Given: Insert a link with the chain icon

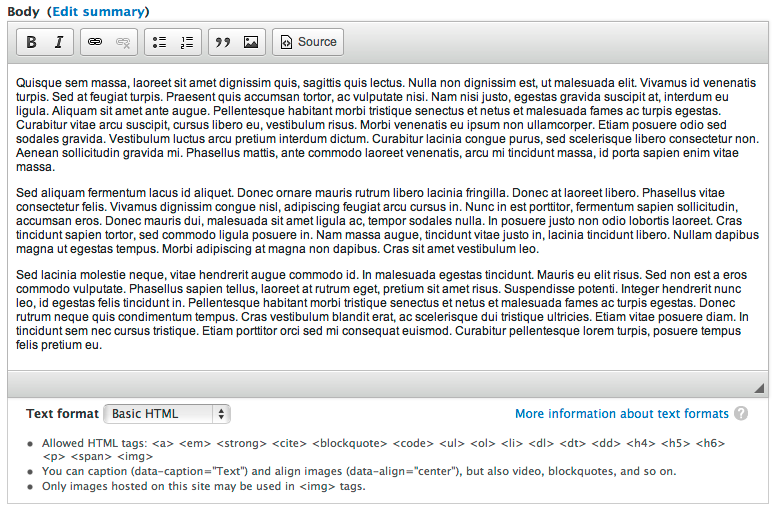Looking at the screenshot, I should point(95,42).
